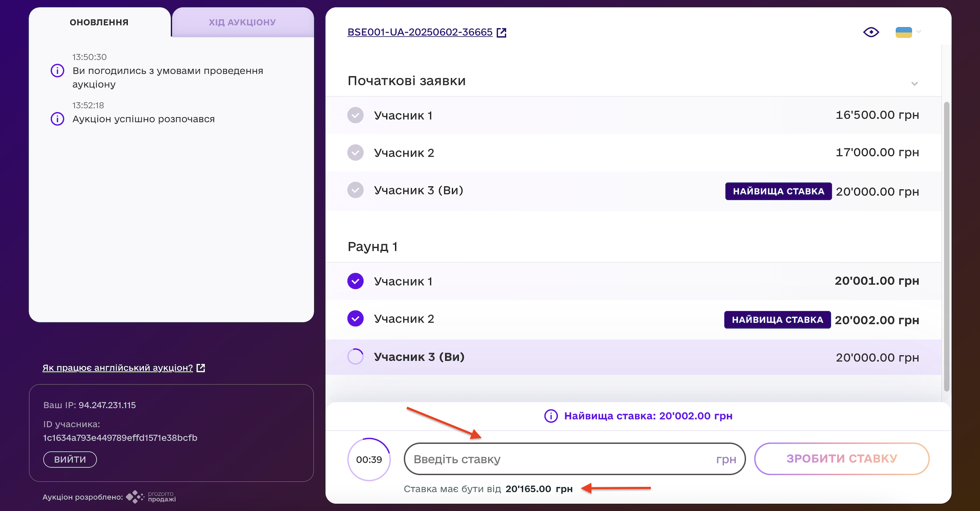The image size is (980, 511).
Task: Toggle the eye visibility icon
Action: 871,32
